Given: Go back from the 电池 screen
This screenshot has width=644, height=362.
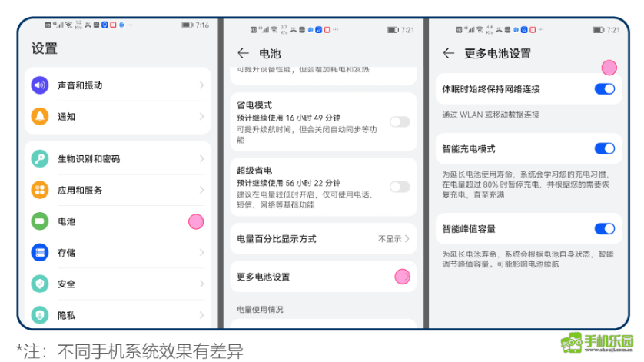Looking at the screenshot, I should tap(243, 54).
